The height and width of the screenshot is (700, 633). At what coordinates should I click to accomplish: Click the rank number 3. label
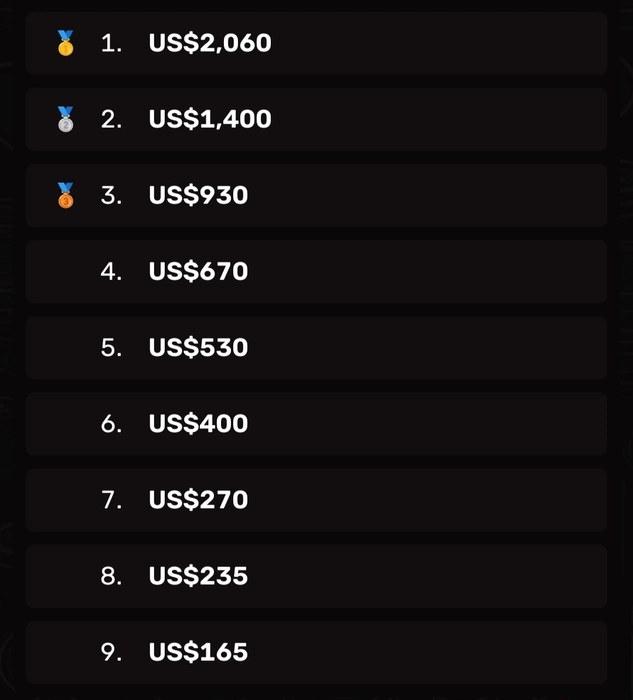pyautogui.click(x=111, y=196)
